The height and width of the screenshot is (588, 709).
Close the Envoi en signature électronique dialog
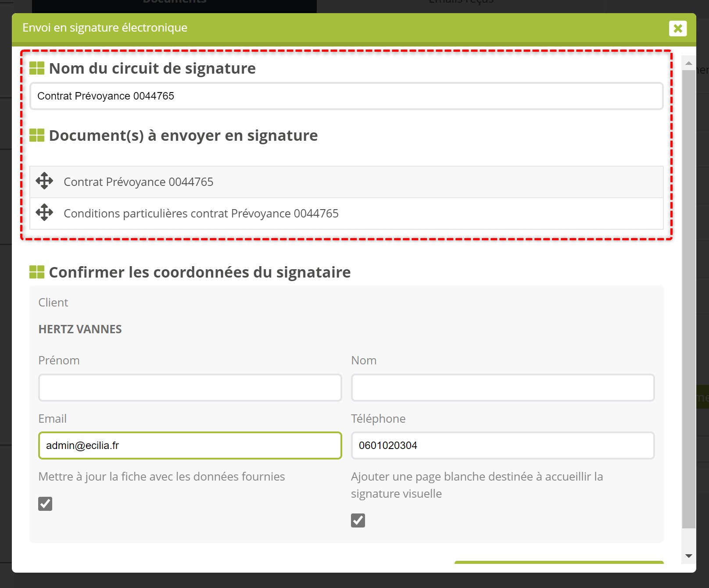point(677,29)
